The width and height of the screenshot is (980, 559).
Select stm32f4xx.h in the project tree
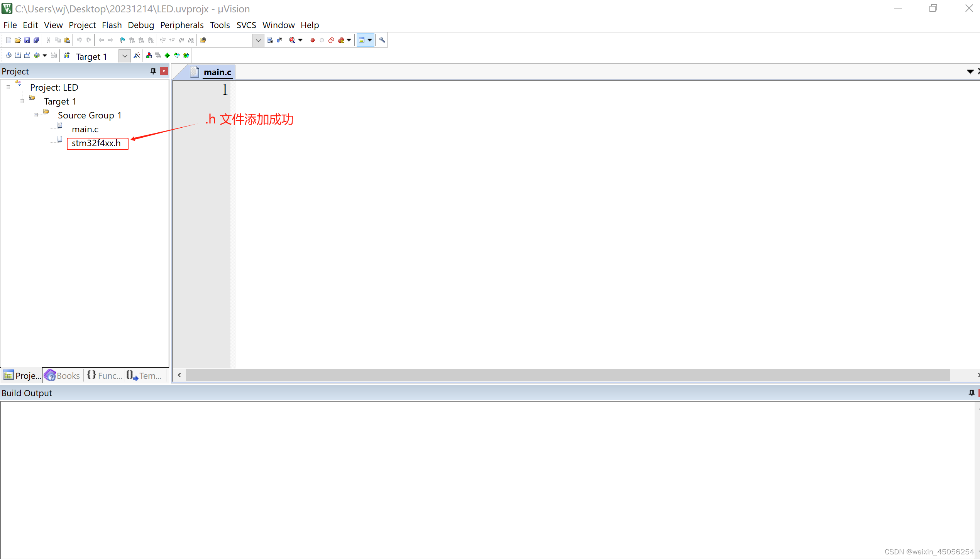96,143
